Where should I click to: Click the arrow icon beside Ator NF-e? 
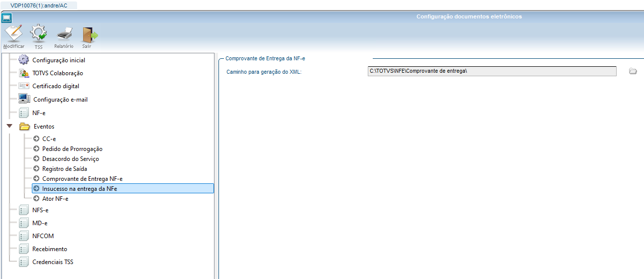tap(36, 198)
